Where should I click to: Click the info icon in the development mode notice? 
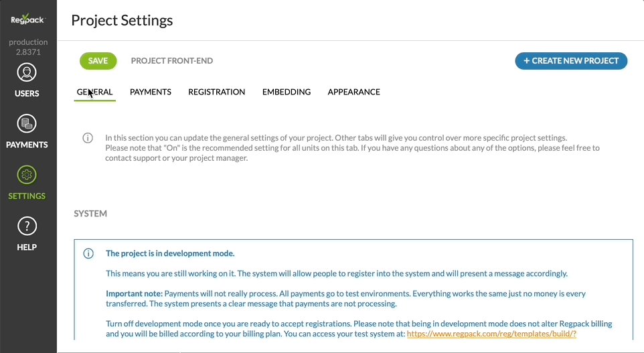(x=88, y=253)
